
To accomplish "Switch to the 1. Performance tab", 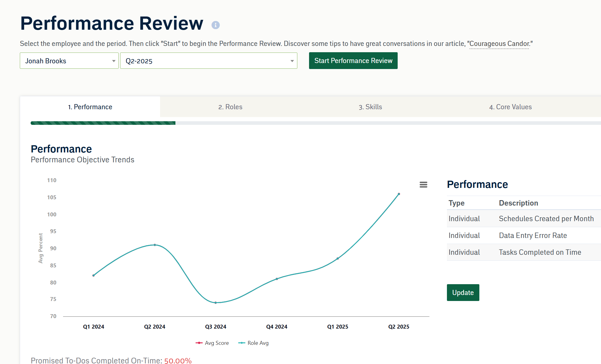I will point(90,107).
